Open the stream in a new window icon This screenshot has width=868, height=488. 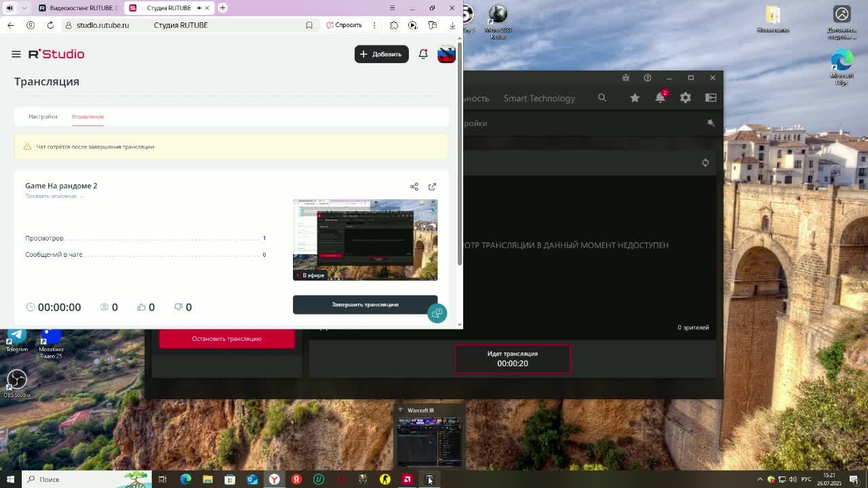pos(432,186)
